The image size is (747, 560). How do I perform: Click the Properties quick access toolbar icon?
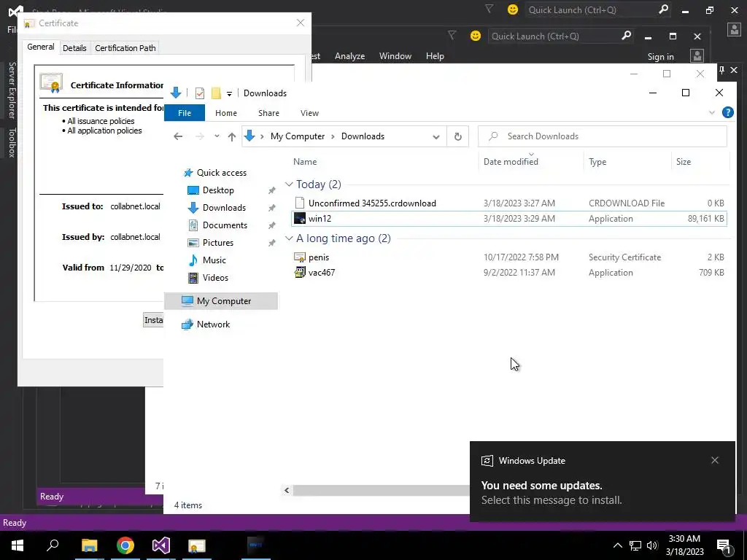coord(200,93)
